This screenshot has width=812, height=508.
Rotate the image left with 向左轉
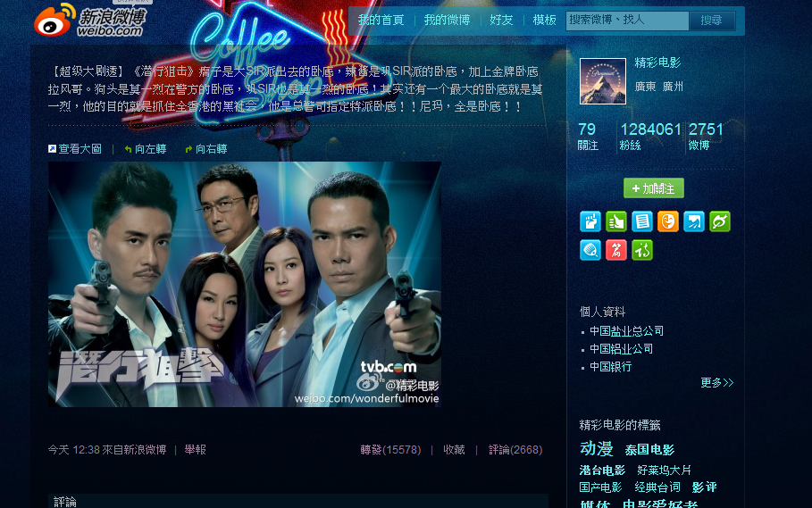tap(146, 149)
